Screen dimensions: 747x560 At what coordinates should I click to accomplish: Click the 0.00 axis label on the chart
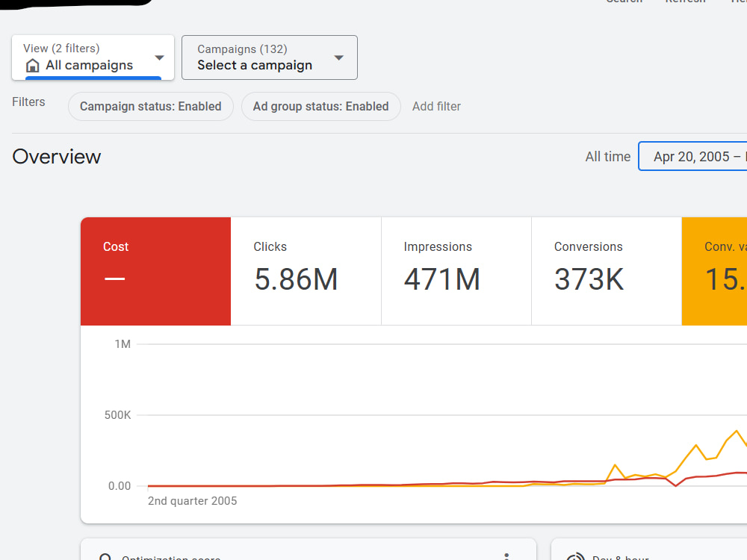pos(120,486)
